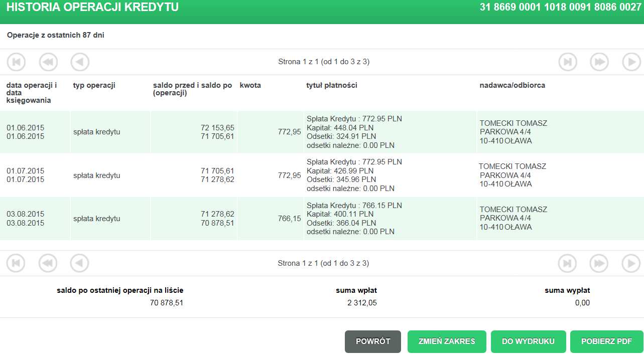Click final balance 70 878,51 in summary
This screenshot has width=644, height=361.
167,303
